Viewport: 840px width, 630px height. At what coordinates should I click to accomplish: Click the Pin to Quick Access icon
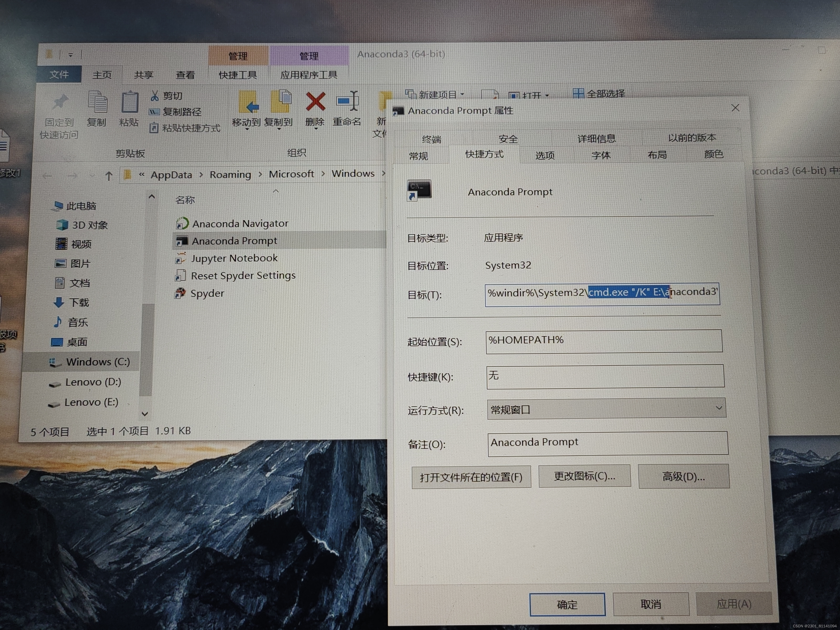[60, 102]
